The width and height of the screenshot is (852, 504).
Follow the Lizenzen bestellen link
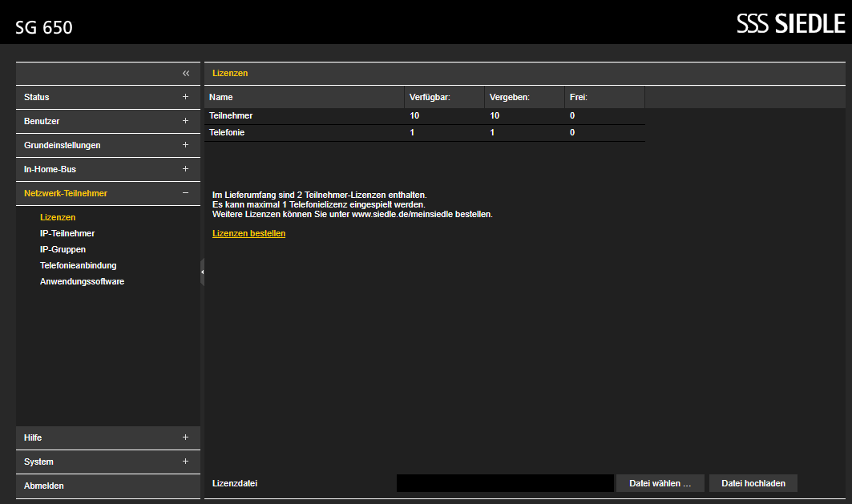pyautogui.click(x=248, y=233)
